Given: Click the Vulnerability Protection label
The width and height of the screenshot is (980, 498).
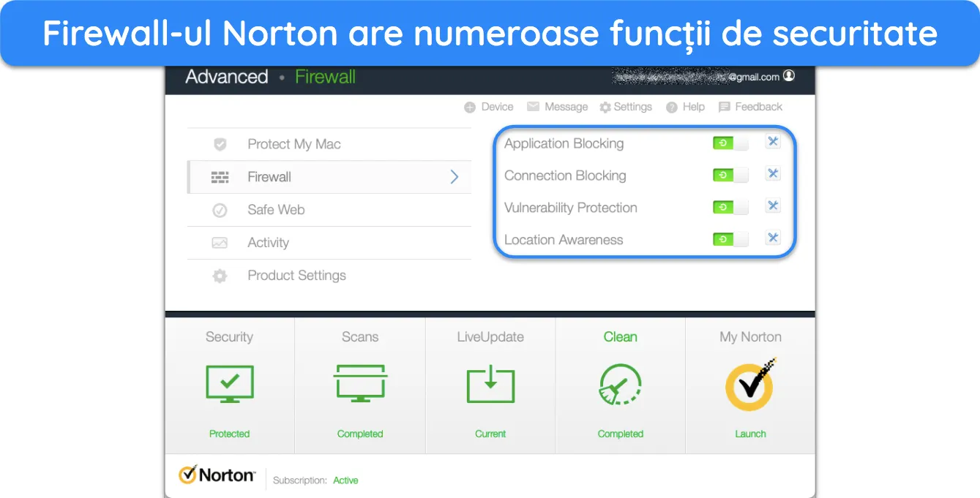Looking at the screenshot, I should (x=570, y=208).
